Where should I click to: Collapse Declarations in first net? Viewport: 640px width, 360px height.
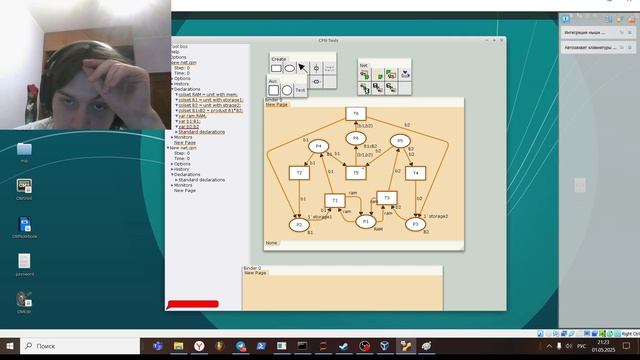tap(172, 89)
